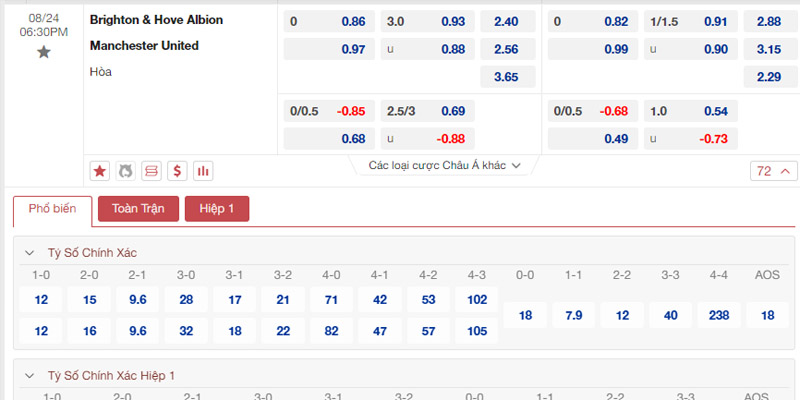Image resolution: width=800 pixels, height=400 pixels.
Task: Select the red first-half handicap odds -0.68
Action: [x=593, y=111]
